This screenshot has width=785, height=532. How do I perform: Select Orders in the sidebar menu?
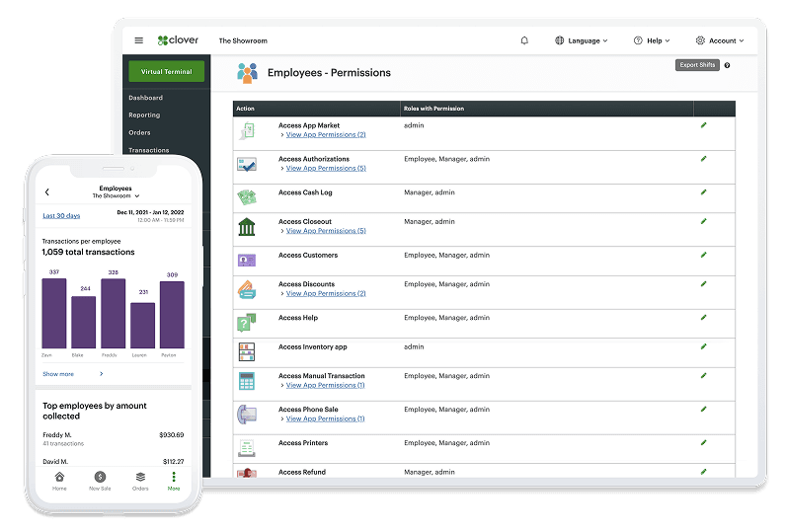(139, 132)
